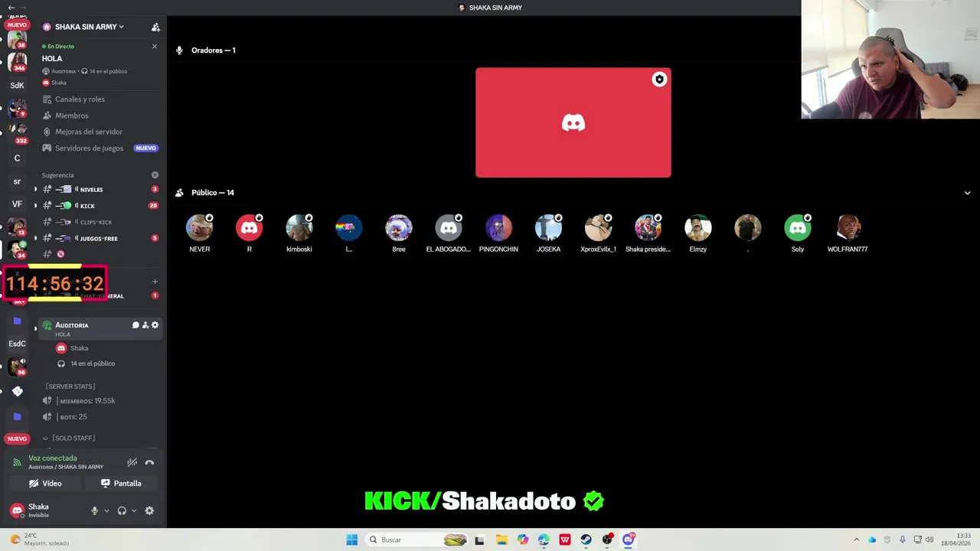The height and width of the screenshot is (551, 980).
Task: Open Canales y roles
Action: (x=80, y=99)
